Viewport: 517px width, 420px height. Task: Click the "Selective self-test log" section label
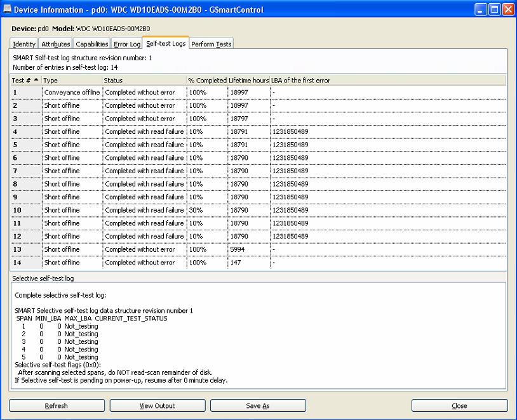(x=43, y=279)
